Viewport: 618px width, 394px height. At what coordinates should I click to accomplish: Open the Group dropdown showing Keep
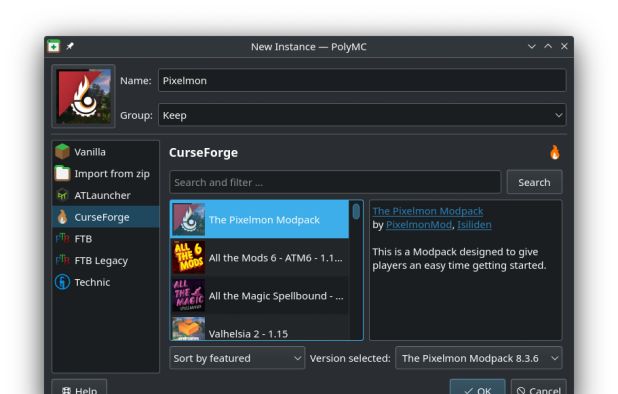tap(362, 115)
